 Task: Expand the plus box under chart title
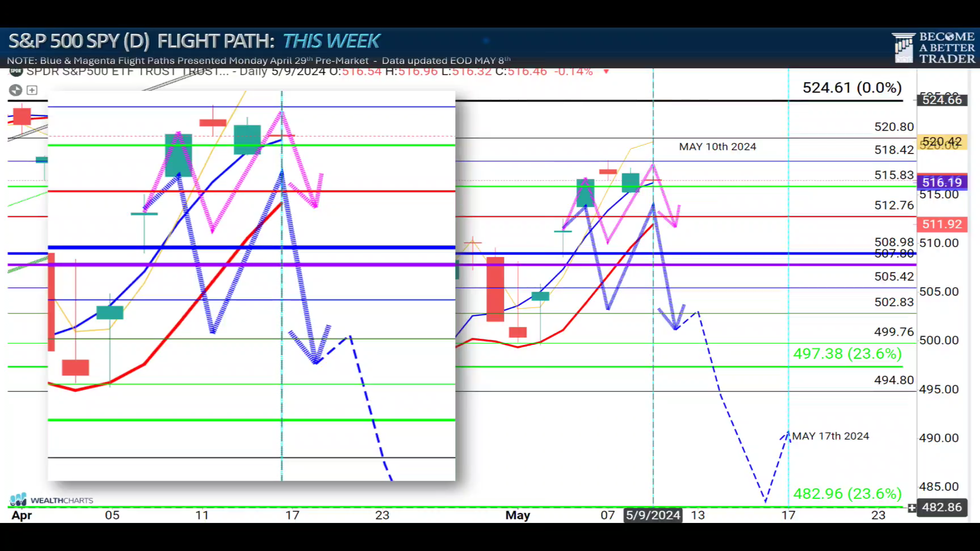[32, 90]
